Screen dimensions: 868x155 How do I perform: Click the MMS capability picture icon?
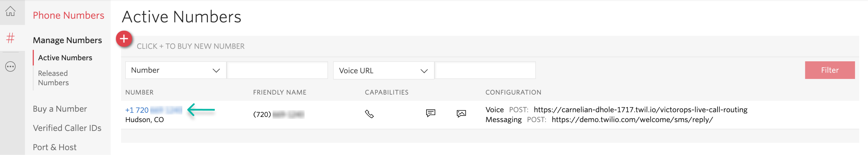(461, 114)
